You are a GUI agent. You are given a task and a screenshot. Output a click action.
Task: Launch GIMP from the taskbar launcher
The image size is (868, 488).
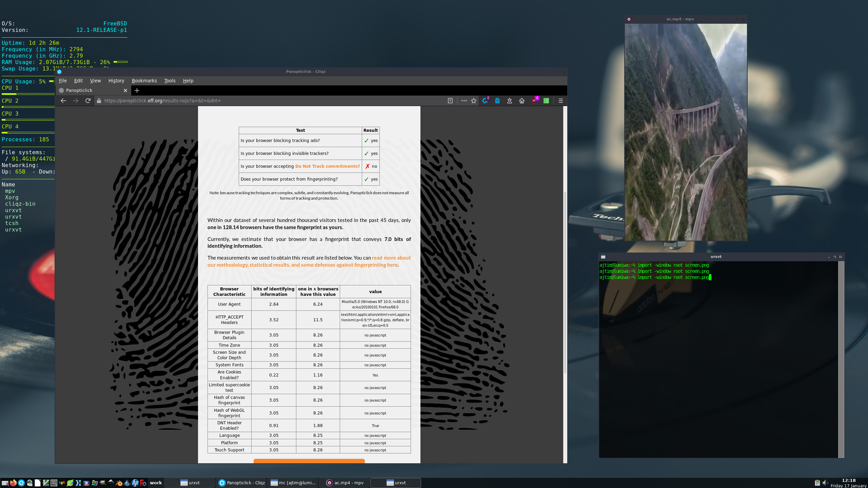pos(103,483)
